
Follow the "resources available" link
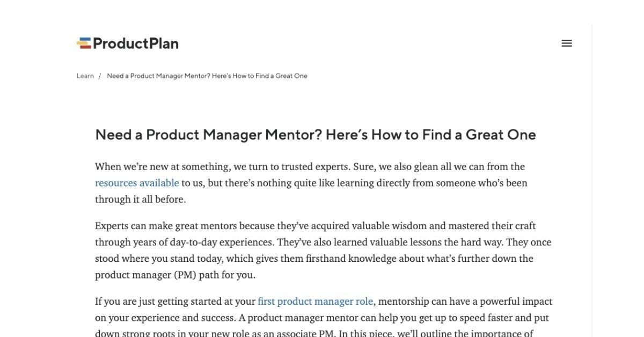[x=137, y=183]
